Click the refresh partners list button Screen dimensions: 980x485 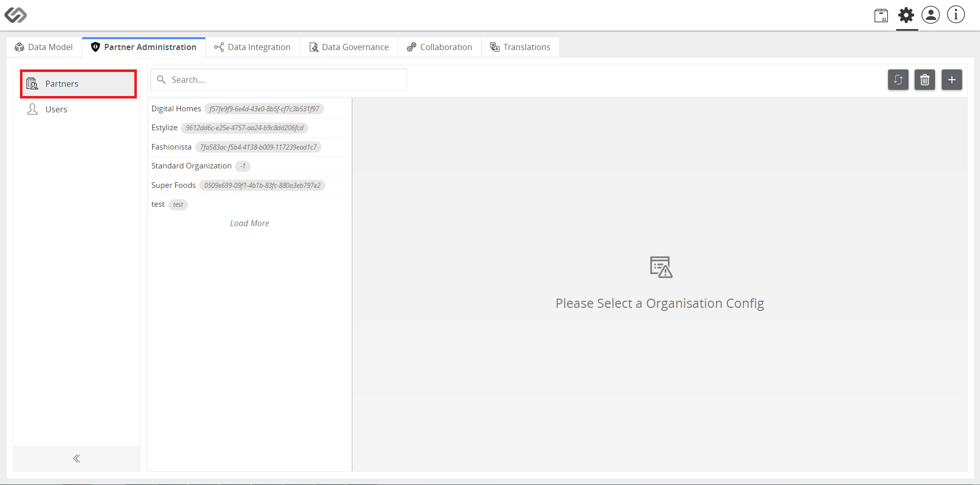(898, 80)
